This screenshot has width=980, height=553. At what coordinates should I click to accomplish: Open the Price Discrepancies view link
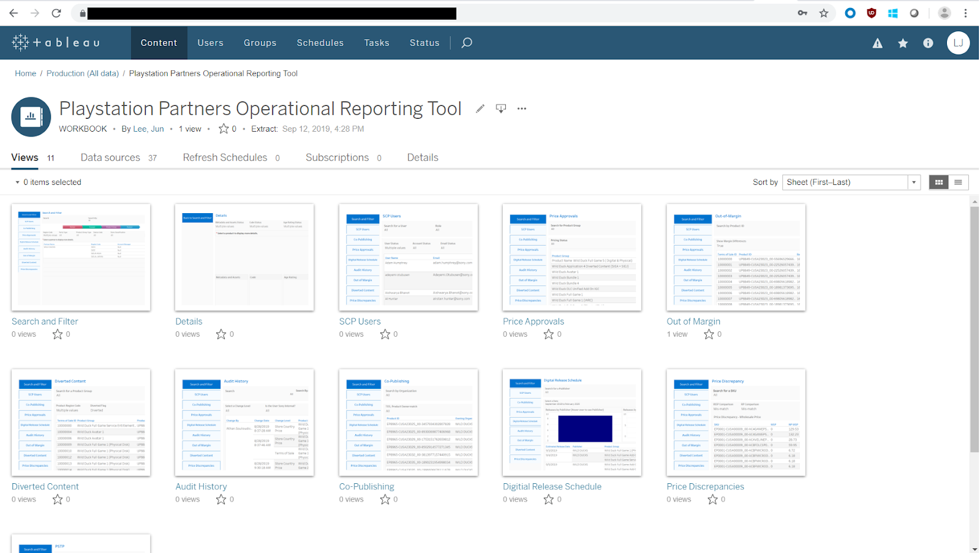705,487
